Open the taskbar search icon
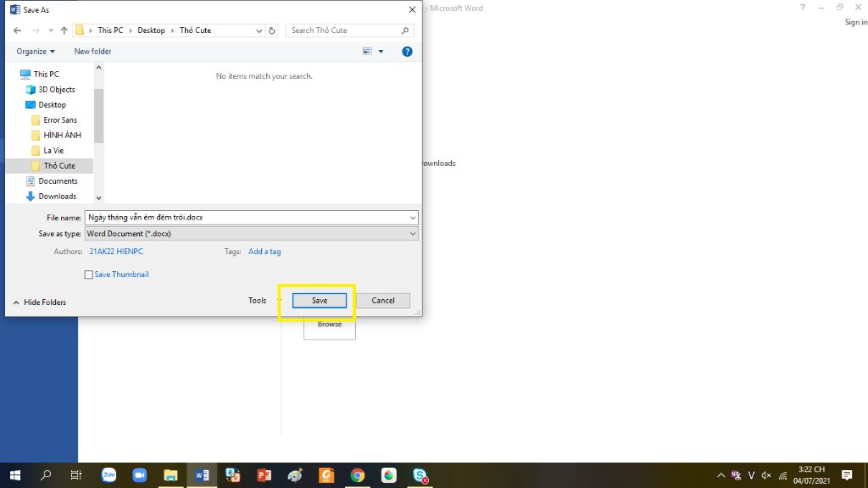Viewport: 868px width, 488px height. coord(46,475)
